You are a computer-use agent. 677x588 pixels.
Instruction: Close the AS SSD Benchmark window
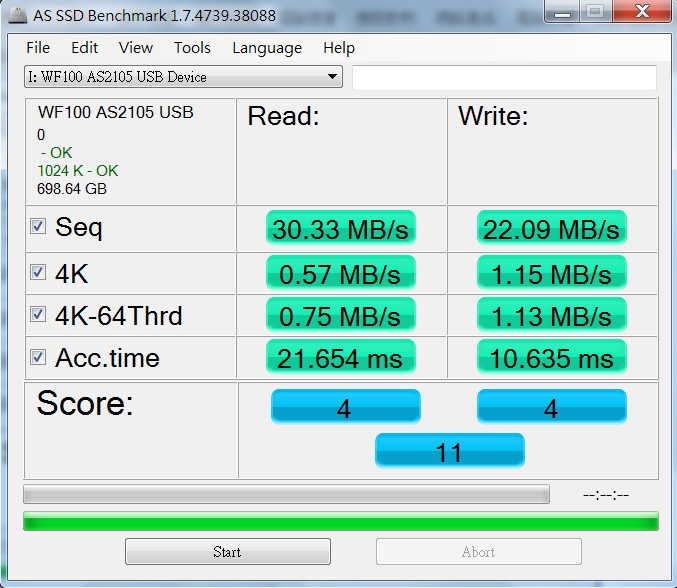642,12
